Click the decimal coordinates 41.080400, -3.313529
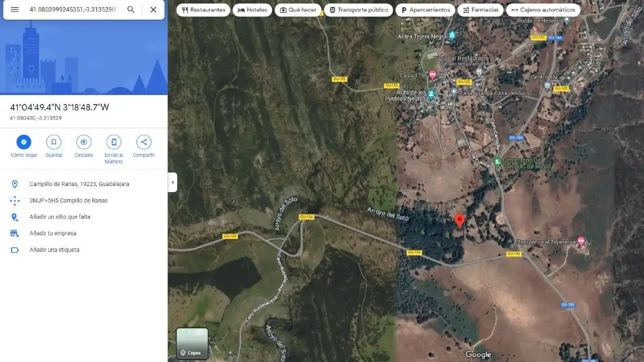644x362 pixels. 36,118
